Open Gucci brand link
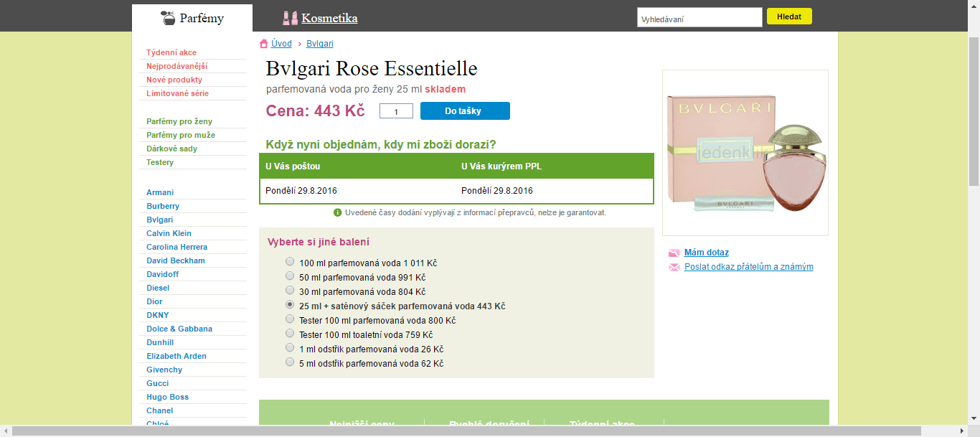Viewport: 980px width, 437px height. (x=158, y=383)
